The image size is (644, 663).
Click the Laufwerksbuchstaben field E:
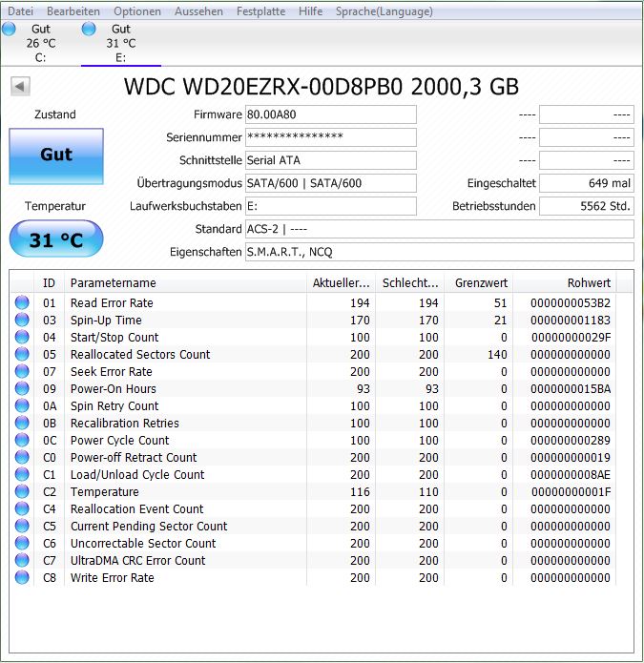click(x=331, y=206)
